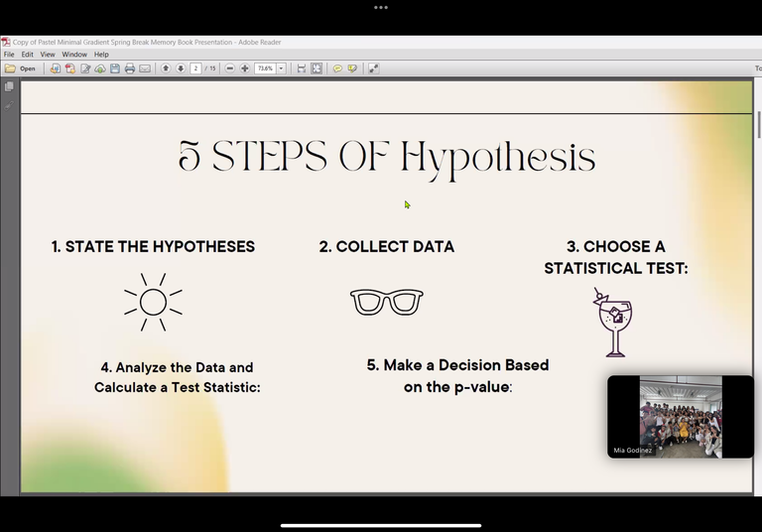Click the Save floppy disk icon
Image resolution: width=762 pixels, height=532 pixels.
(115, 68)
